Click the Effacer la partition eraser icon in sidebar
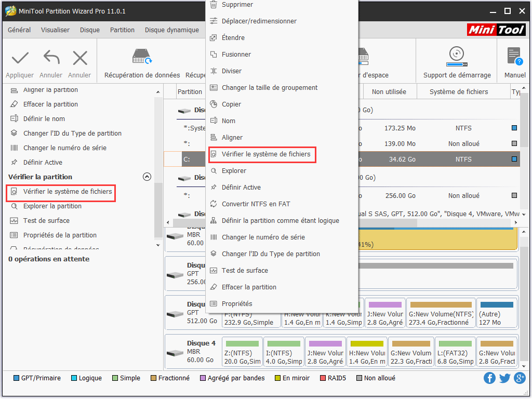Image resolution: width=532 pixels, height=399 pixels. [x=14, y=104]
